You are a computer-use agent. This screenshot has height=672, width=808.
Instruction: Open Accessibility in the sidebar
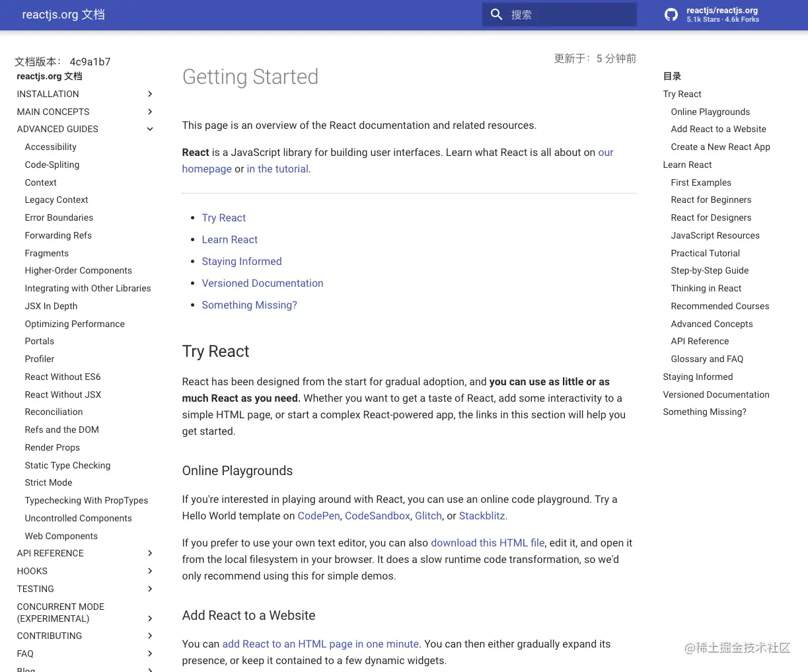[x=50, y=147]
